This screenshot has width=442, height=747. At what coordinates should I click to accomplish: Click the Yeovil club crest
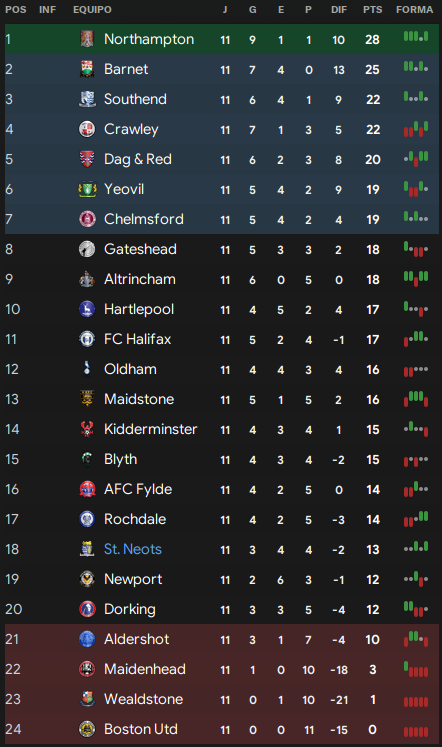point(87,189)
